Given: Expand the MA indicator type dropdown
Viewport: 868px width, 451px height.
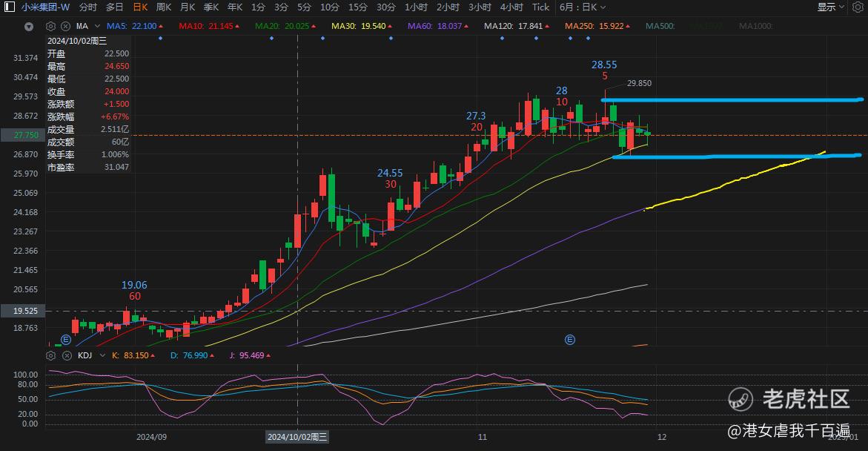Looking at the screenshot, I should tap(97, 26).
